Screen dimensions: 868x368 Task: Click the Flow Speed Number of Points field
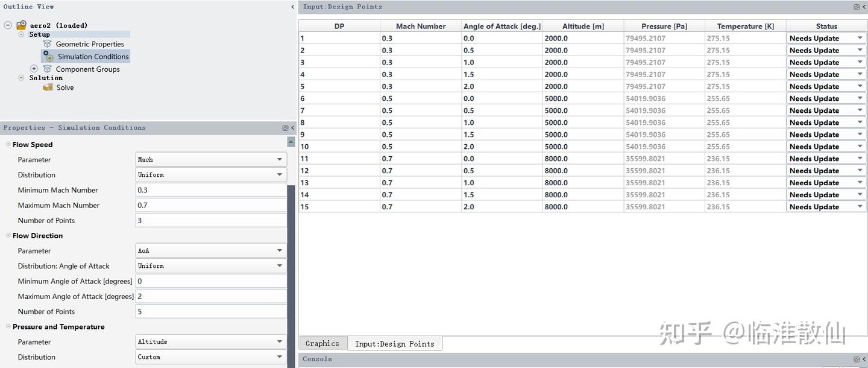211,220
